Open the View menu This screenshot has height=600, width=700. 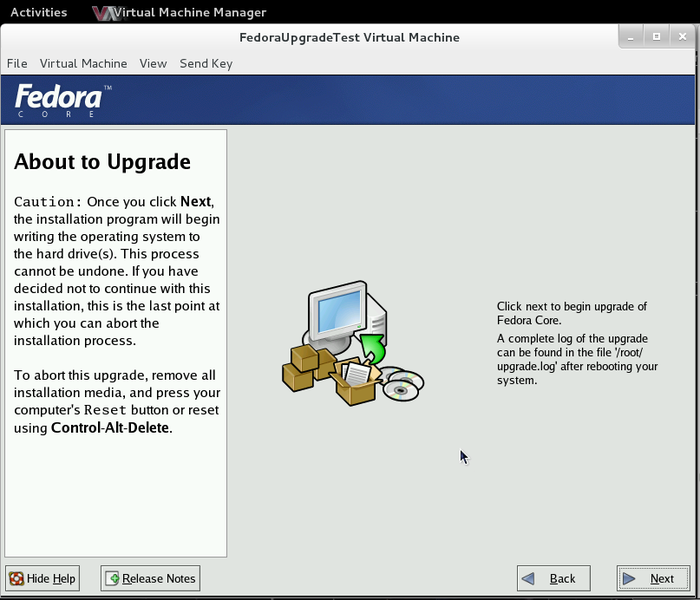coord(153,63)
